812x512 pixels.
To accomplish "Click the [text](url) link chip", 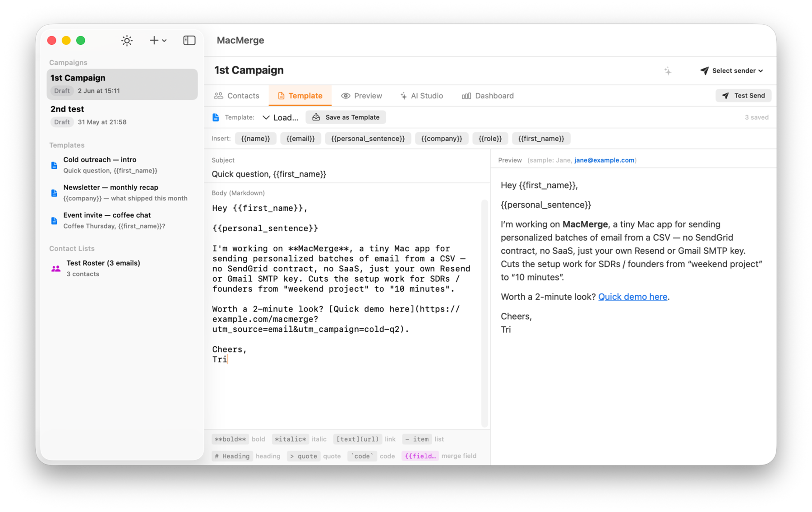I will (358, 439).
